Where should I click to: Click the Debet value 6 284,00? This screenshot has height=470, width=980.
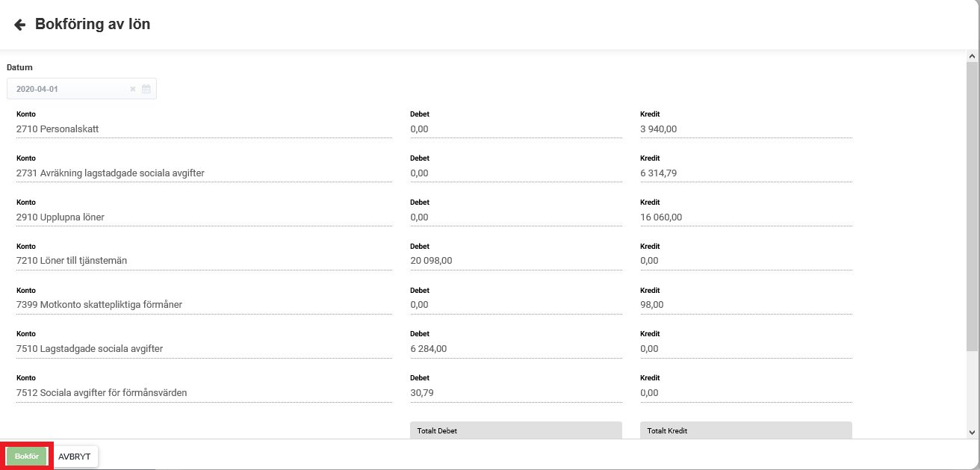[515, 349]
